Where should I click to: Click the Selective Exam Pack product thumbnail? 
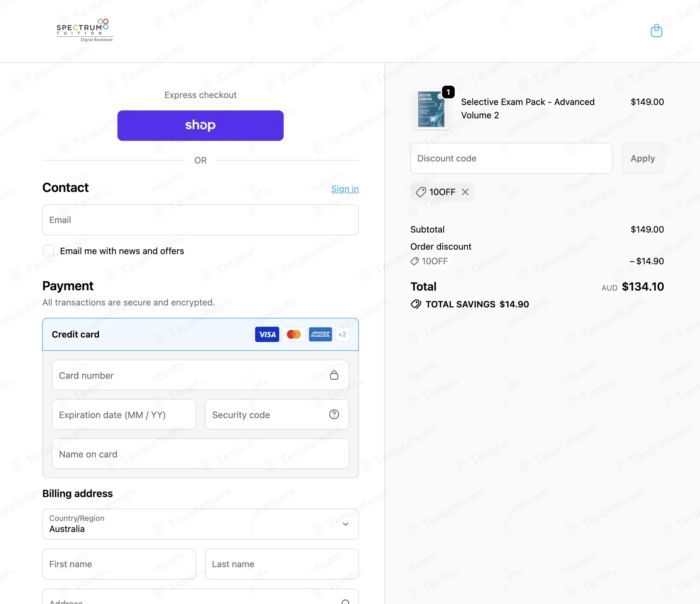[431, 109]
